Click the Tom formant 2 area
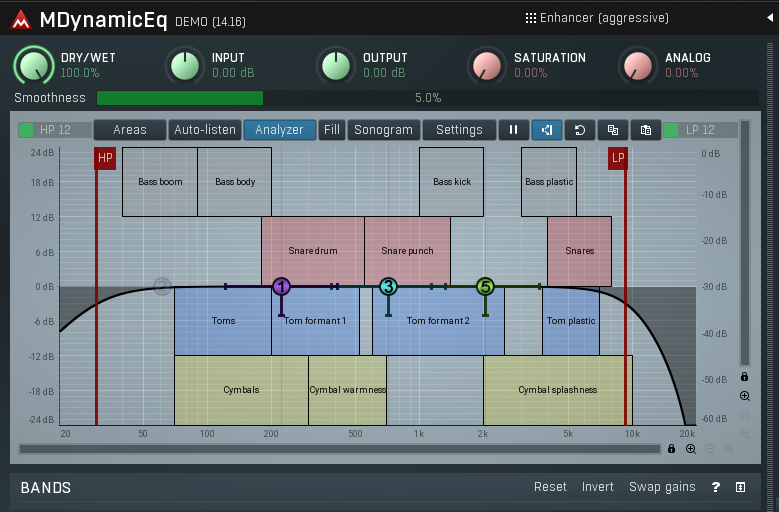This screenshot has height=512, width=779. point(438,321)
